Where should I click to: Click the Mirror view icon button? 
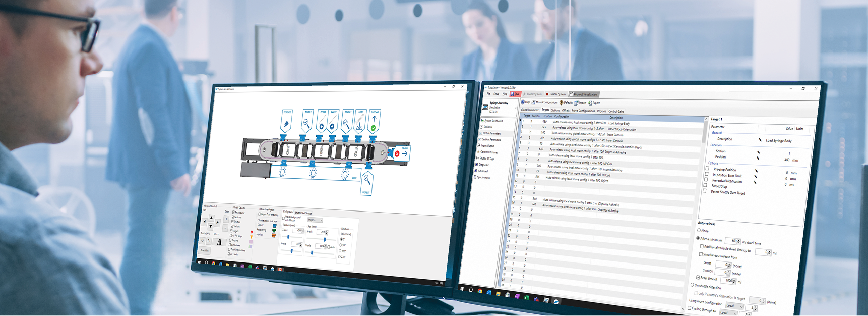coord(219,242)
